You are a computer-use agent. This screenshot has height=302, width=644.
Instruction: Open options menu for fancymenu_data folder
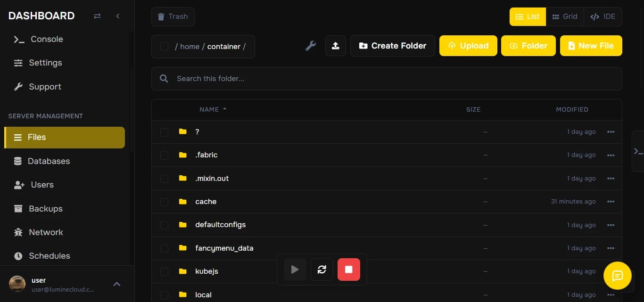(x=611, y=248)
